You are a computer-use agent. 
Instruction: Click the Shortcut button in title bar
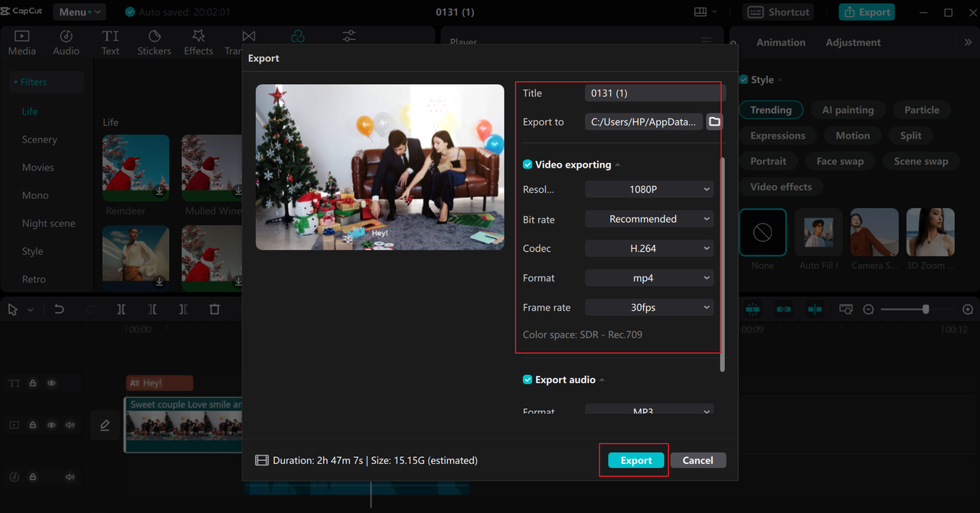point(779,11)
